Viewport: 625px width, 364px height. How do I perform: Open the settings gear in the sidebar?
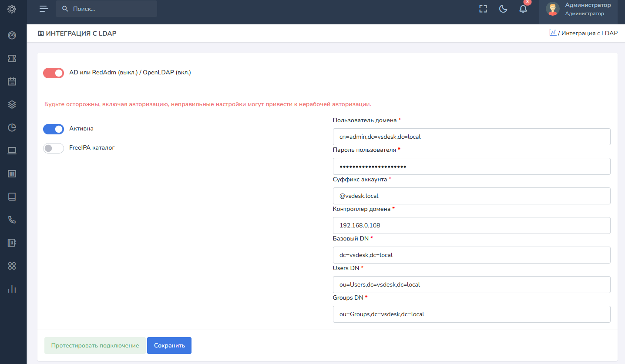(x=12, y=9)
